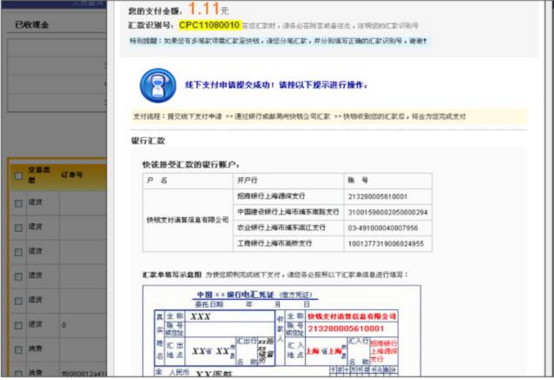Click the 订单号 column header
554x380 pixels.
click(72, 175)
